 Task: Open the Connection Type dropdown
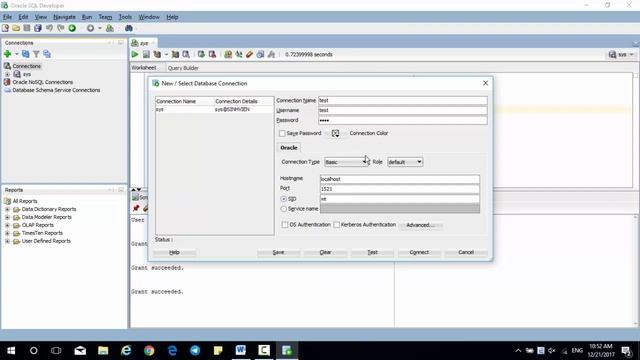pos(346,162)
